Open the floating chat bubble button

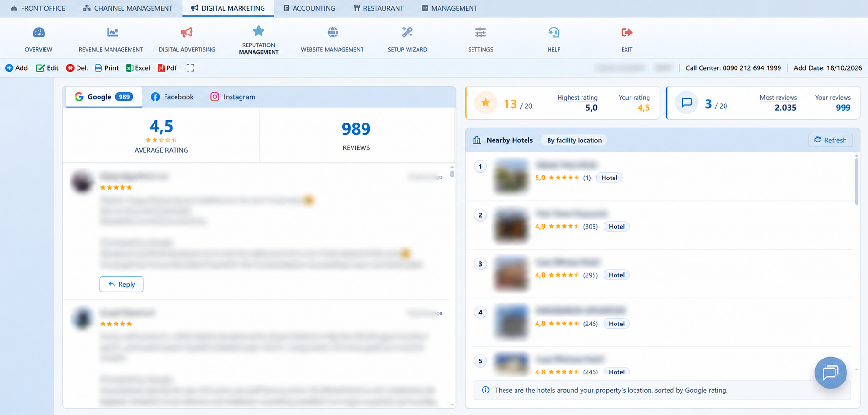click(831, 372)
